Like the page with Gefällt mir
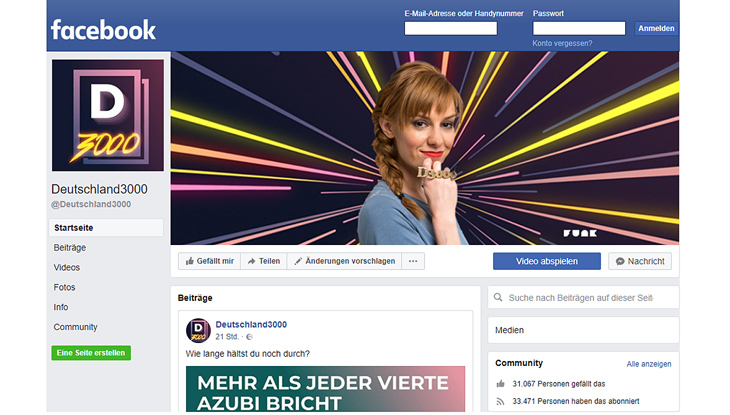This screenshot has width=730, height=415. click(210, 261)
